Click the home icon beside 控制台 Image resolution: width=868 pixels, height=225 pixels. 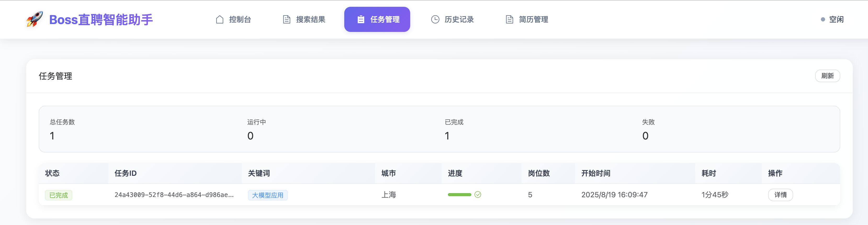pos(220,20)
